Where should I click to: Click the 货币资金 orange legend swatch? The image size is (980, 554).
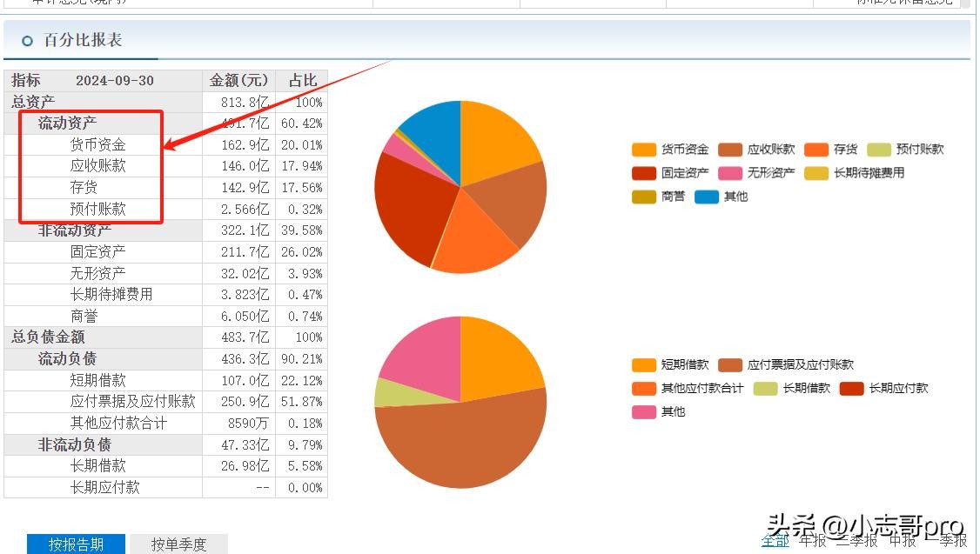click(644, 150)
